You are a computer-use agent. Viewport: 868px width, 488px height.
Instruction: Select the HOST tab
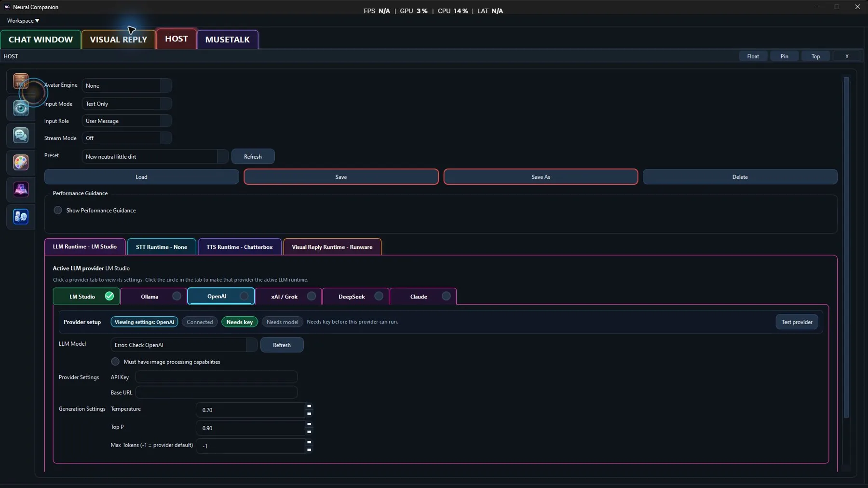point(176,39)
